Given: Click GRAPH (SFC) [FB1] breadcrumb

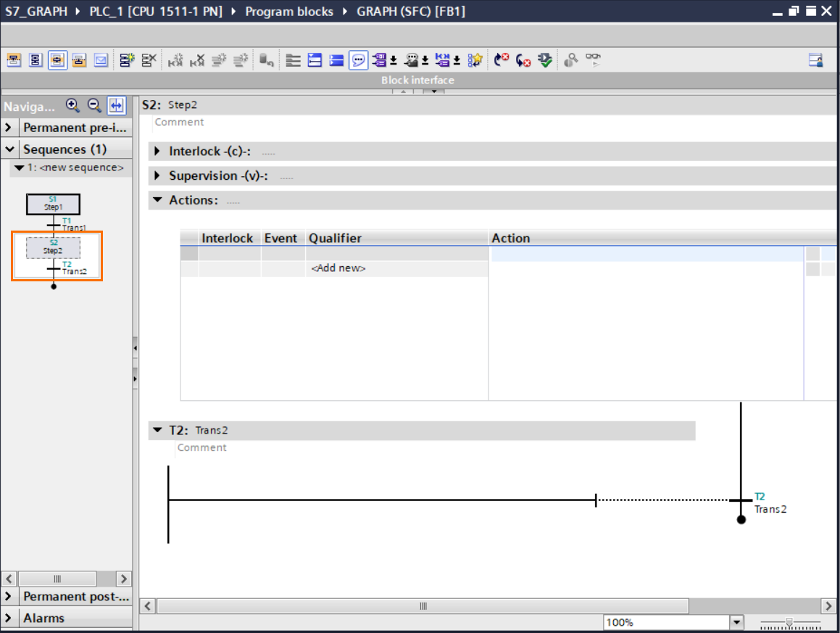Looking at the screenshot, I should pyautogui.click(x=411, y=12).
